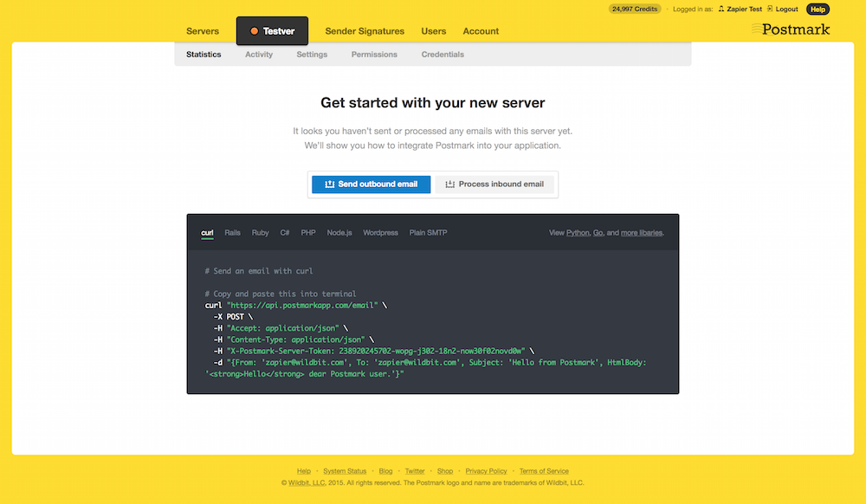866x504 pixels.
Task: Open the more libraries link
Action: [641, 233]
